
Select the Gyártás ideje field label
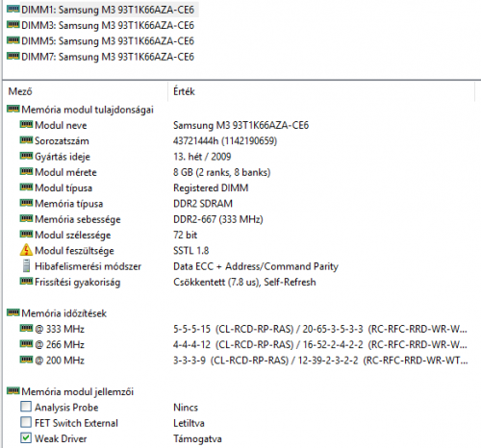tap(63, 157)
